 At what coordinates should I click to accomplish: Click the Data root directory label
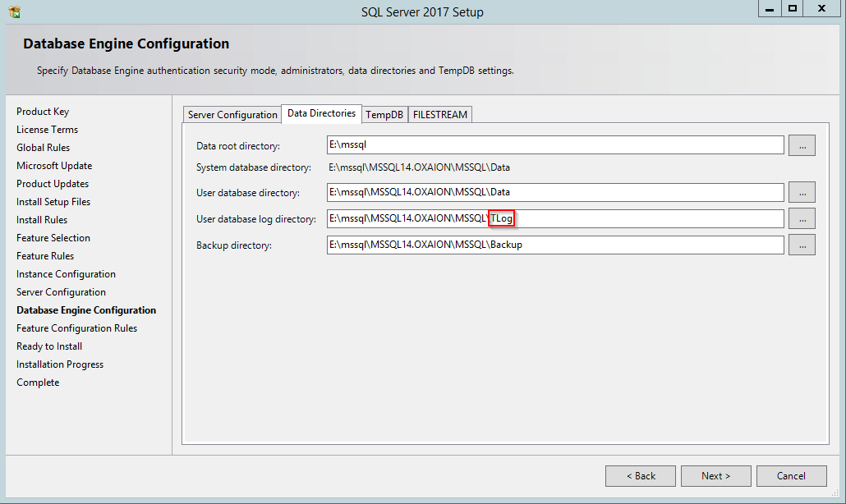(238, 146)
